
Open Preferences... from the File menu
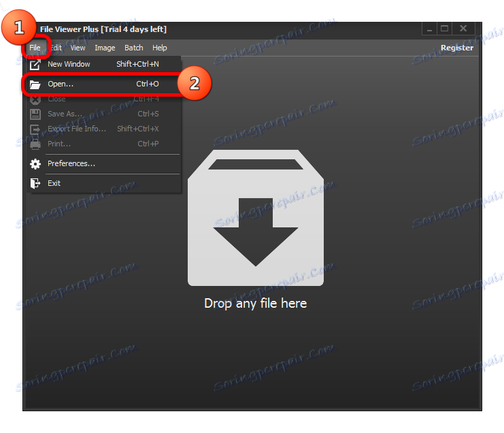click(x=104, y=164)
